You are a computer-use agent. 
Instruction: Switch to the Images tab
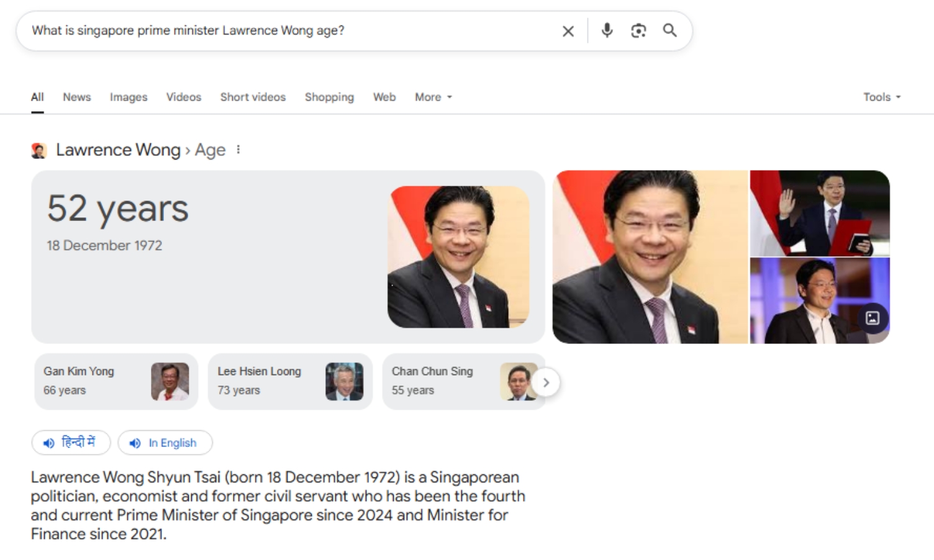129,97
